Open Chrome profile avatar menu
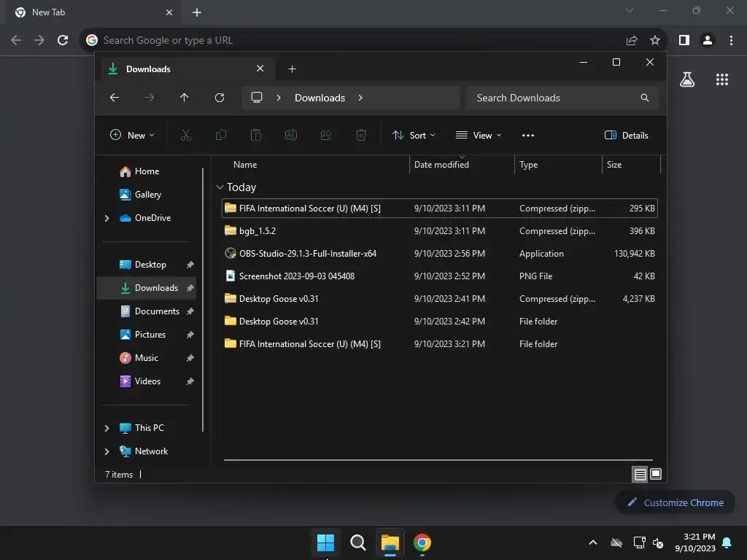 click(x=708, y=41)
